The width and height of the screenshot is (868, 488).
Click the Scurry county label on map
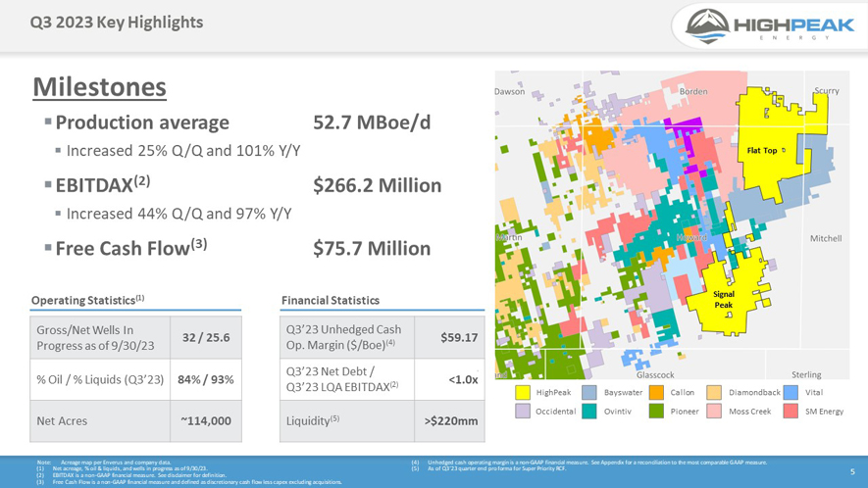(x=827, y=91)
